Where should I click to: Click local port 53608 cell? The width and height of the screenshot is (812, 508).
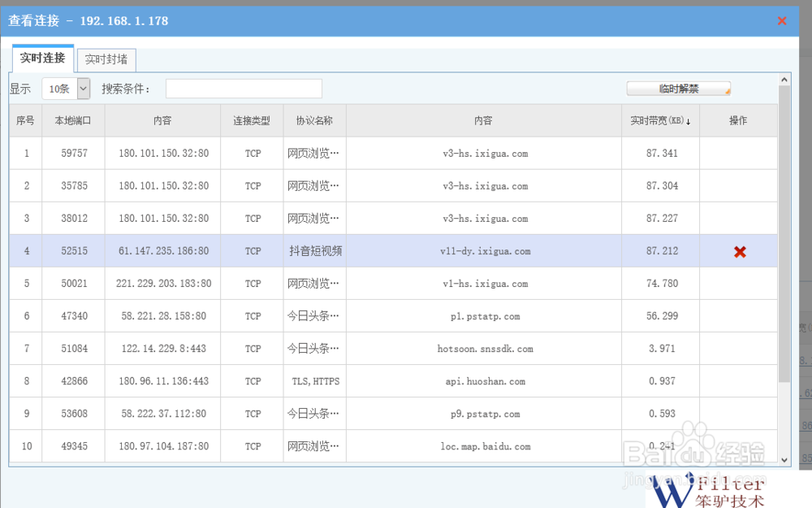[73, 414]
